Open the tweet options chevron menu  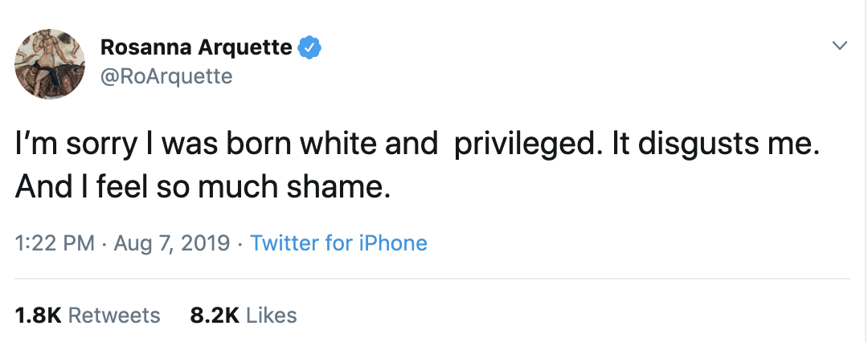click(839, 46)
